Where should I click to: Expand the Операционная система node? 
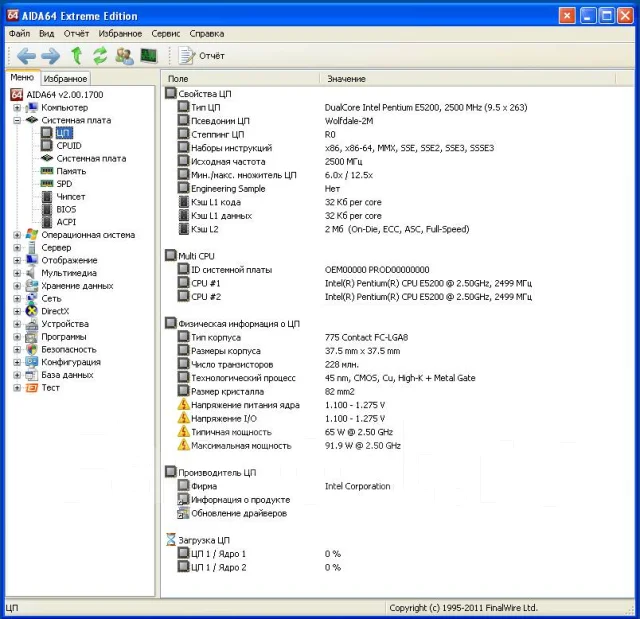(17, 235)
